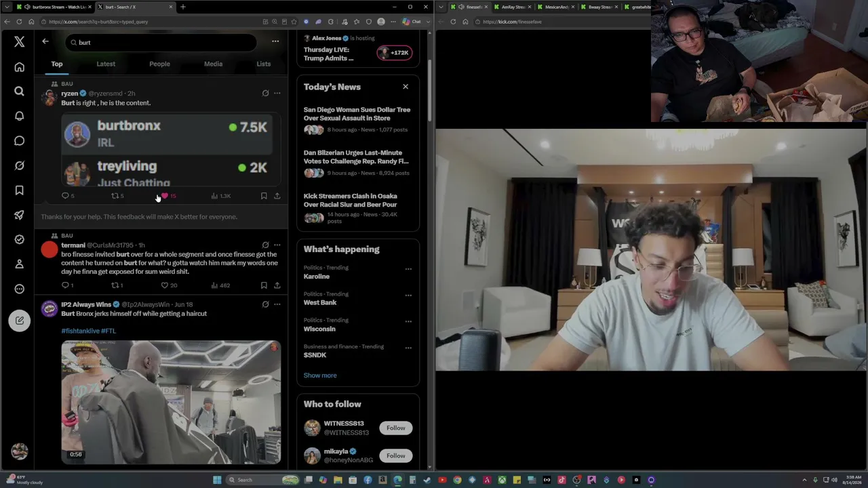This screenshot has height=488, width=868.
Task: Click the kick.com/finessefave address bar
Action: 563,22
